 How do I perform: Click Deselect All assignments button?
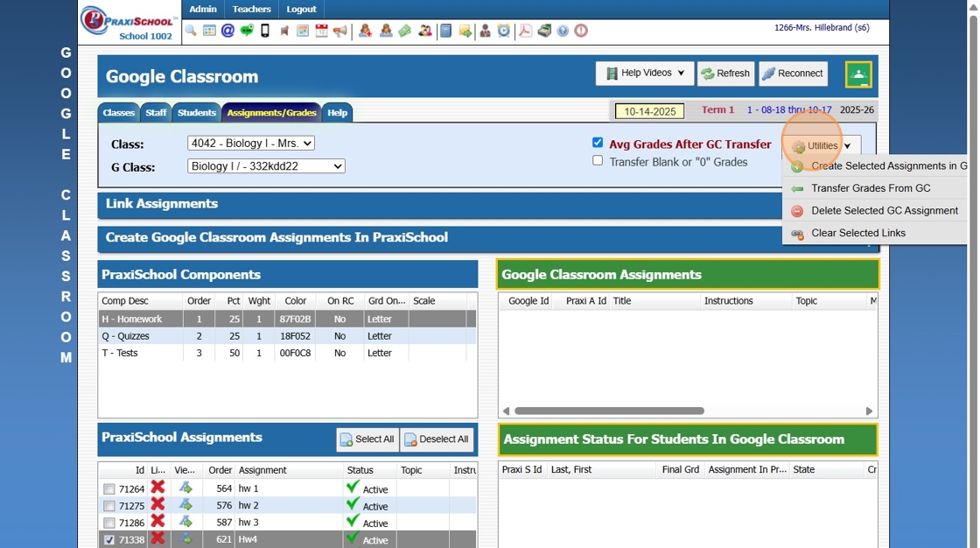tap(437, 439)
